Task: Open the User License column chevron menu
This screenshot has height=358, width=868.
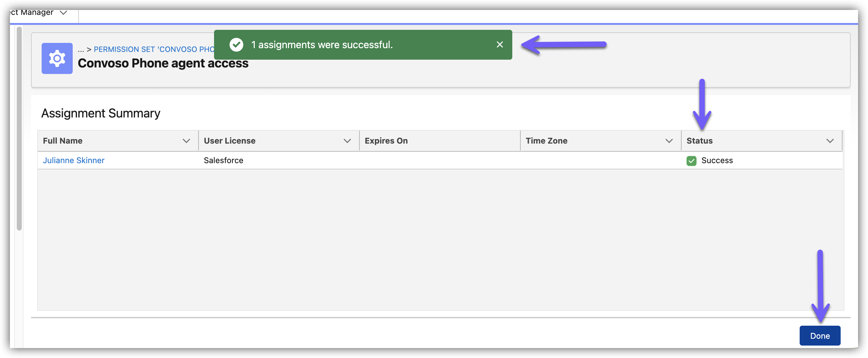Action: (347, 141)
